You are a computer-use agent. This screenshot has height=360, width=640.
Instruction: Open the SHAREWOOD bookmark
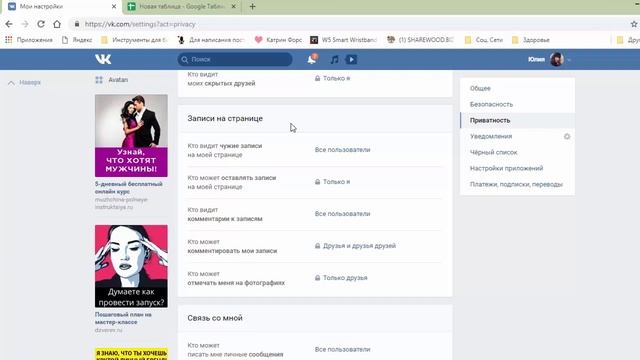point(420,40)
